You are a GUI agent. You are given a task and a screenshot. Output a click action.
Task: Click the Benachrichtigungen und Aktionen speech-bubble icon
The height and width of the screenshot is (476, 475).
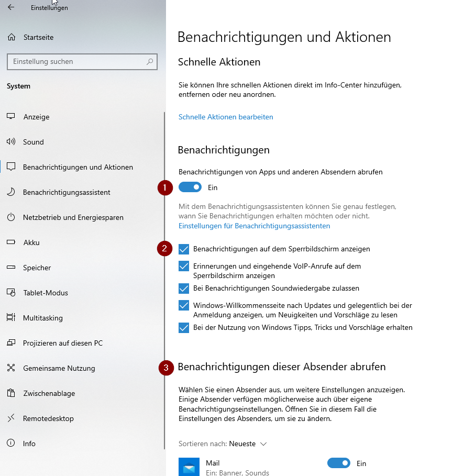point(11,167)
